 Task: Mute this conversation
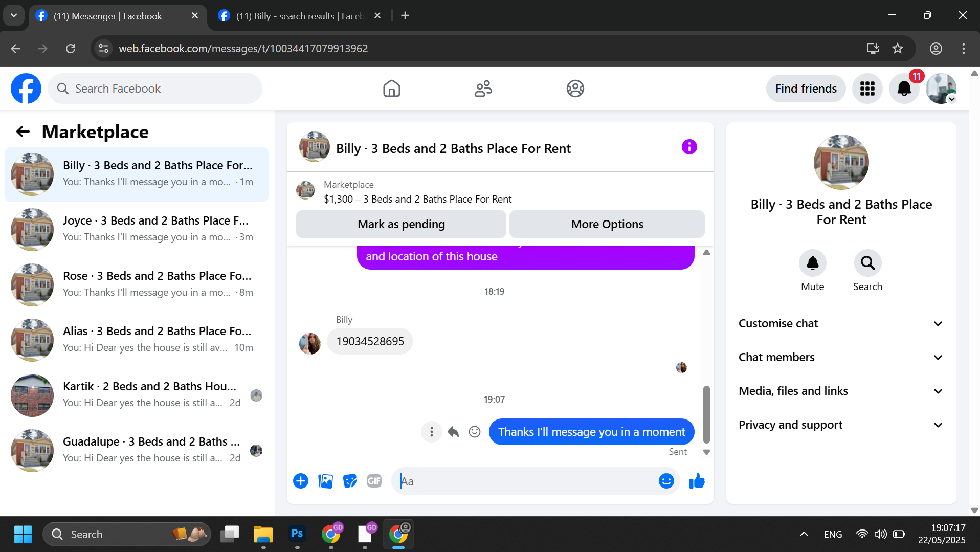(812, 263)
